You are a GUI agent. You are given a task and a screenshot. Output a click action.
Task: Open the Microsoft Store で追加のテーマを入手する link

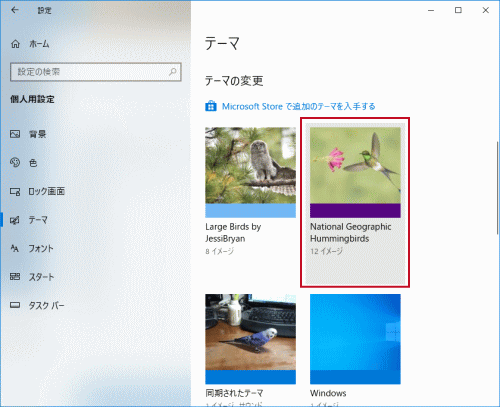point(299,106)
